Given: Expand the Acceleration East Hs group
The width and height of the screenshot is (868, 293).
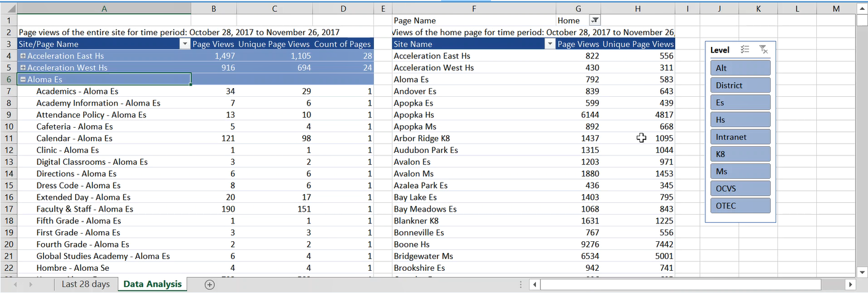Looking at the screenshot, I should pyautogui.click(x=23, y=56).
